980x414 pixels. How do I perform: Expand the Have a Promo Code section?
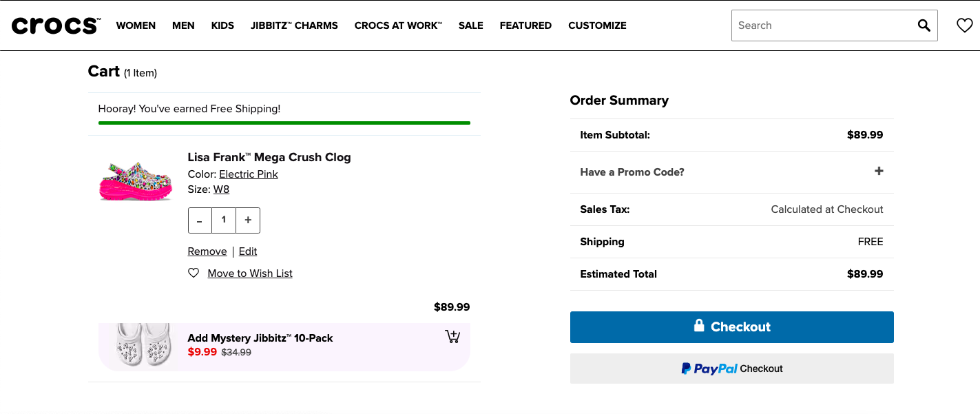879,171
